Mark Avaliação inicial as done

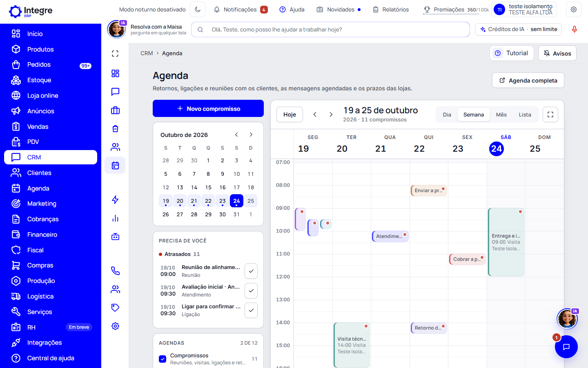[251, 291]
